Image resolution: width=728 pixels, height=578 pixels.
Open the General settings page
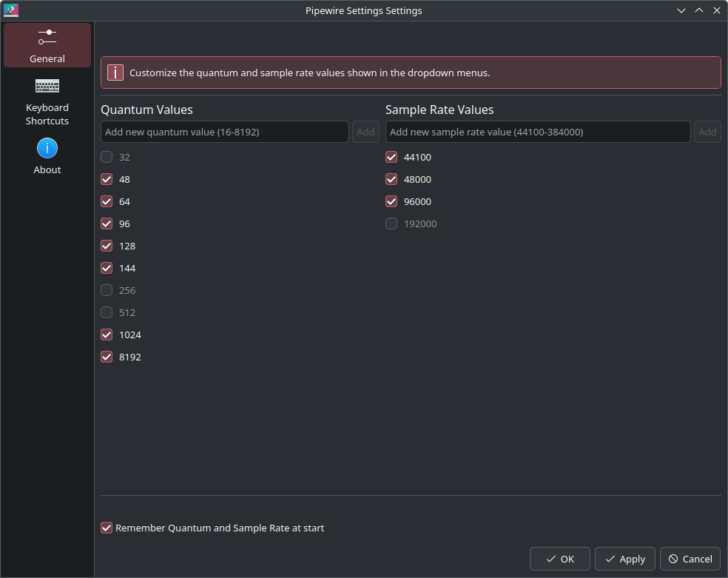(x=47, y=45)
